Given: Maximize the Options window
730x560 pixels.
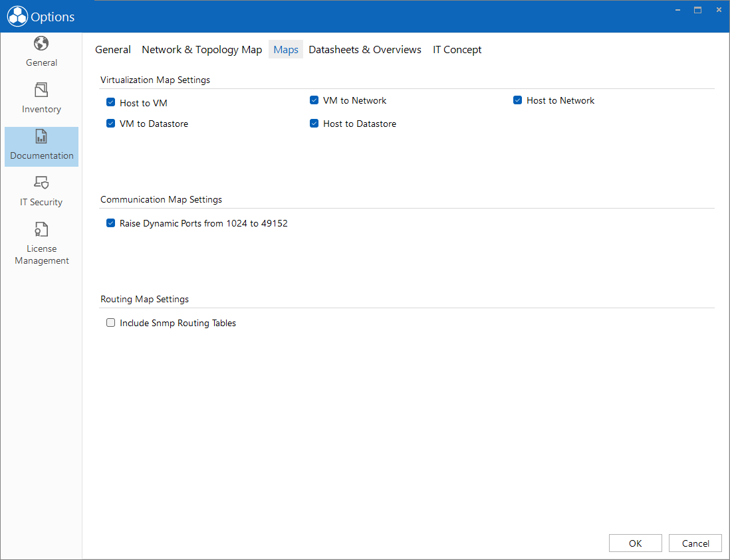Looking at the screenshot, I should click(697, 10).
